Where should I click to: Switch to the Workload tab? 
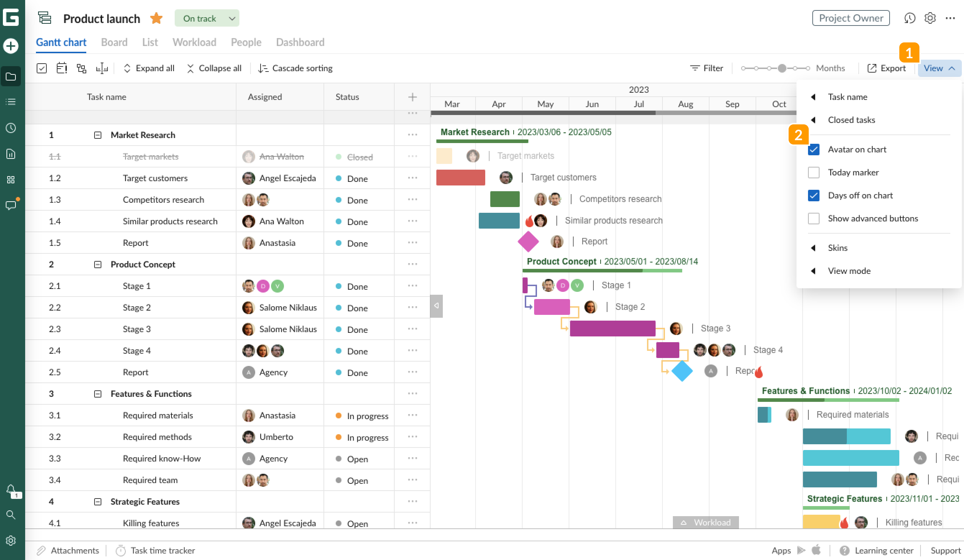point(194,42)
